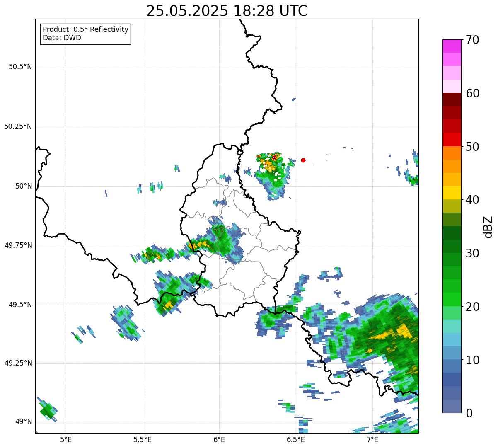Pick the bright red colorbar segment above 50
Viewport: 498px width, 448px height.
click(452, 140)
